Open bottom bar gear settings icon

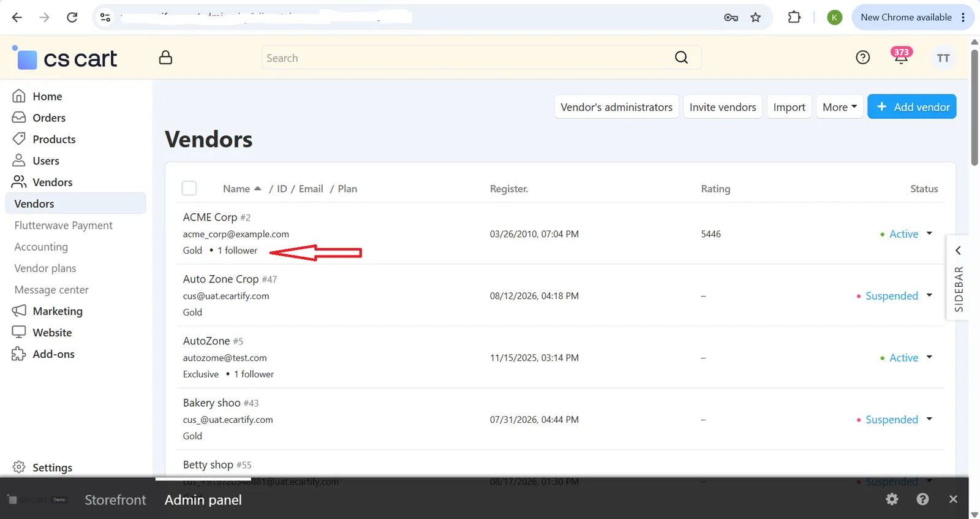coord(892,499)
